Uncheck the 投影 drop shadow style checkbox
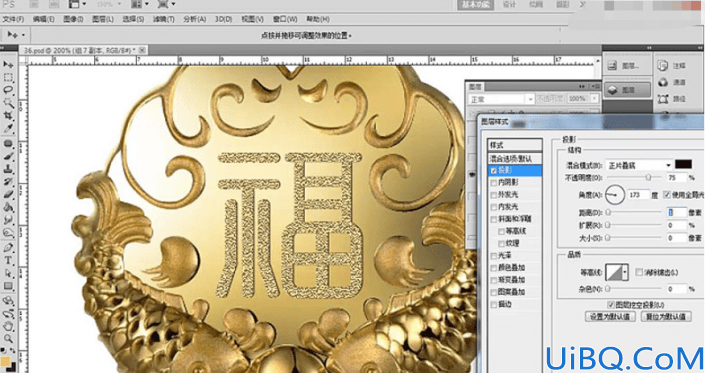This screenshot has width=705, height=373. pyautogui.click(x=494, y=171)
